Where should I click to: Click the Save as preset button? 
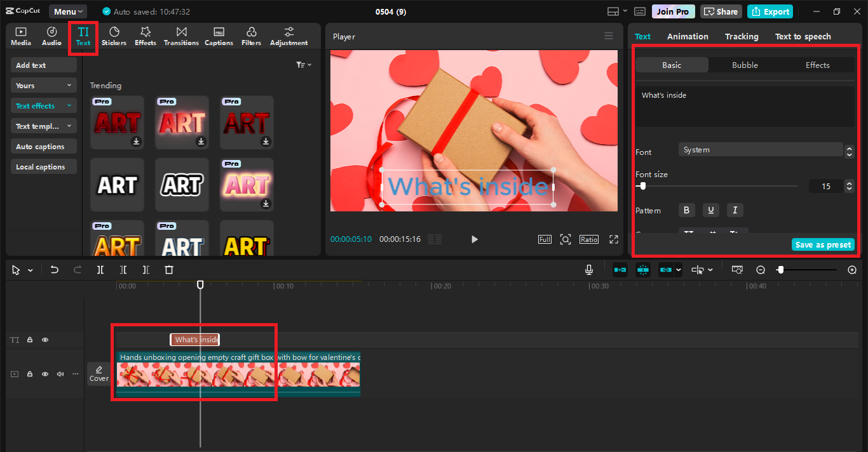point(823,244)
